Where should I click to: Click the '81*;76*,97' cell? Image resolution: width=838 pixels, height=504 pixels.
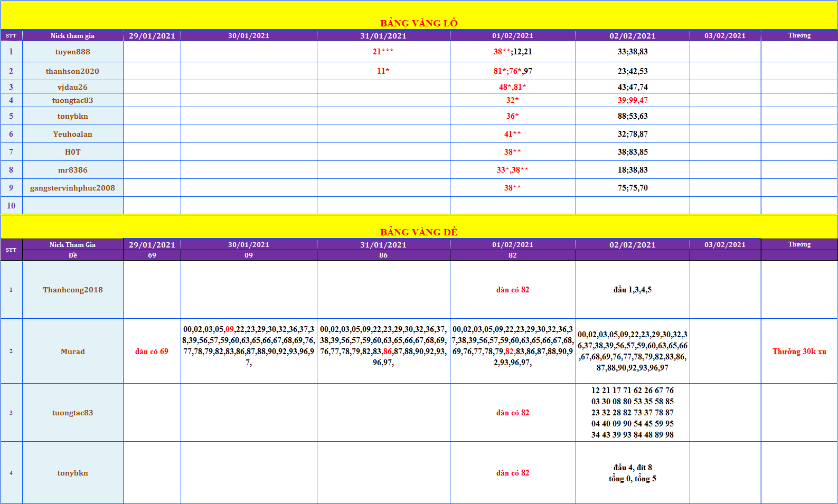point(513,71)
